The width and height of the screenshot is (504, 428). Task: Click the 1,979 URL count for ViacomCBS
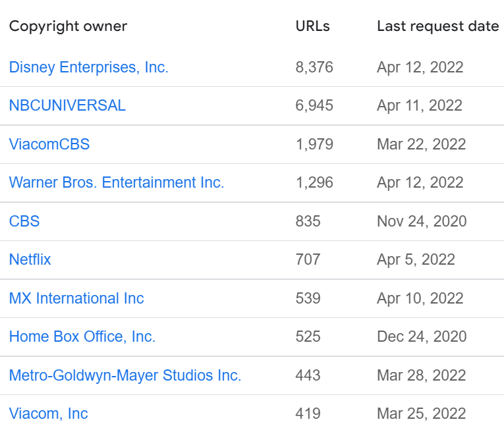(314, 144)
